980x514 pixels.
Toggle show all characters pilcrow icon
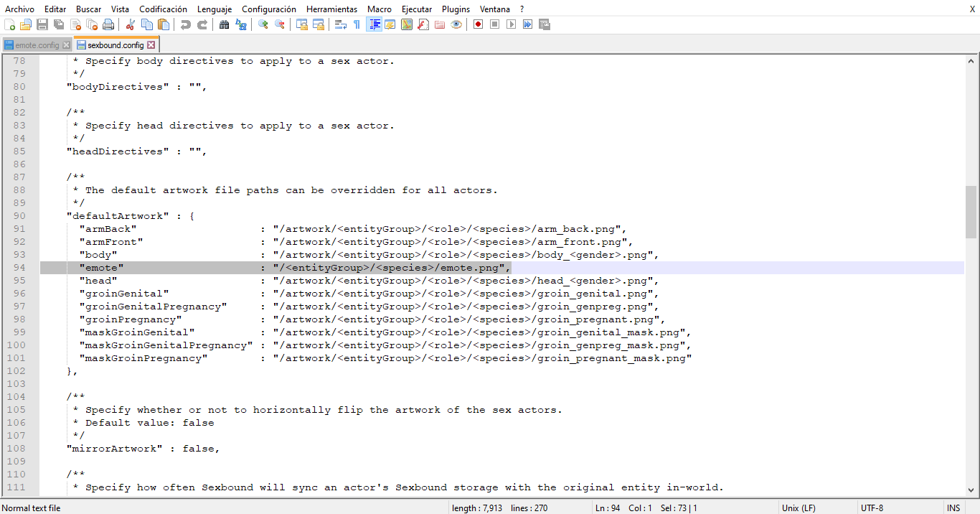[357, 24]
